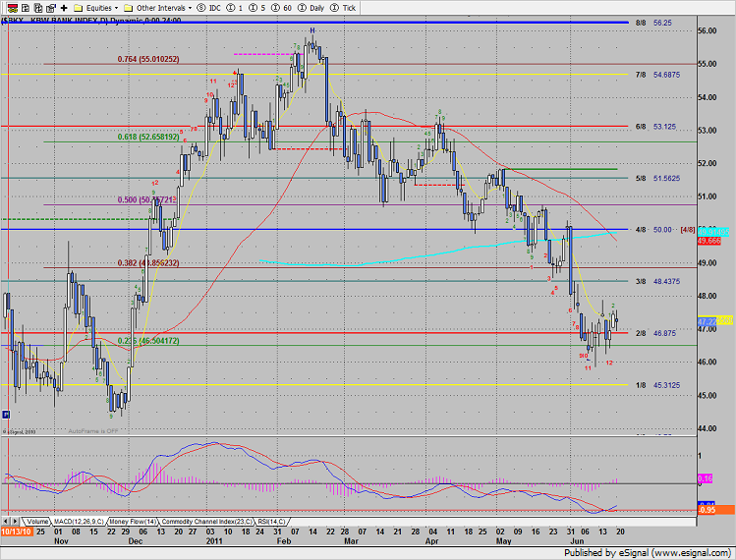Click the red and yellow chart-link toolbar icon

12,8
